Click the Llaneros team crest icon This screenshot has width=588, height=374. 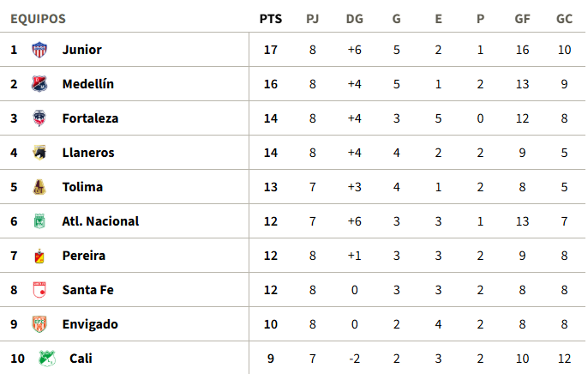point(39,153)
